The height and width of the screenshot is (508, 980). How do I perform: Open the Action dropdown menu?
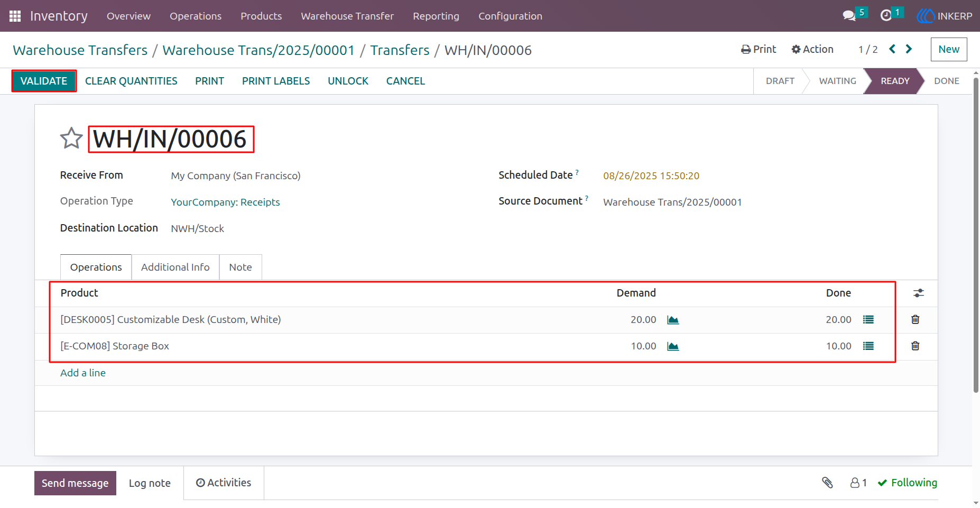pos(812,49)
